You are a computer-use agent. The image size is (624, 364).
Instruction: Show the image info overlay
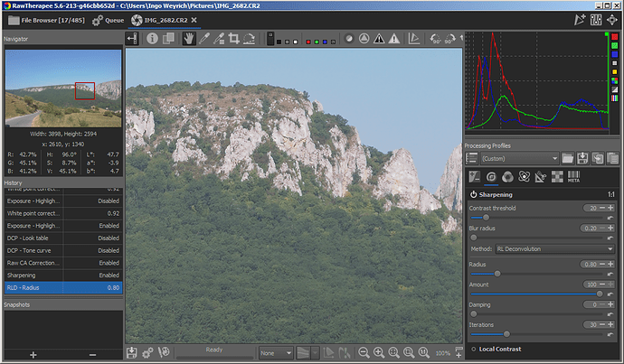[152, 39]
